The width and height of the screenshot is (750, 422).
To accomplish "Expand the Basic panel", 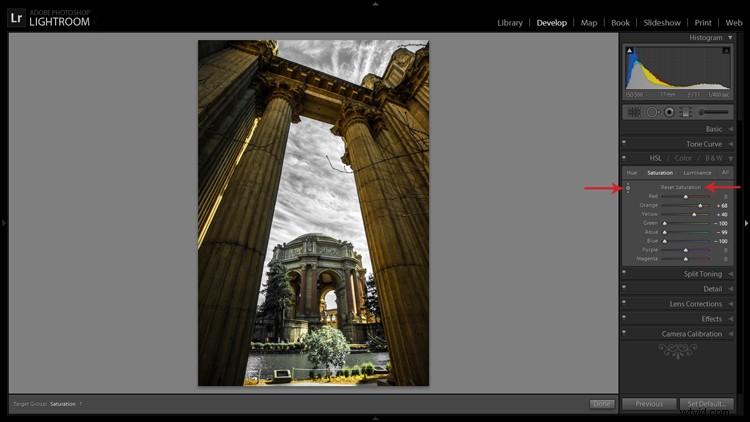I will (730, 129).
